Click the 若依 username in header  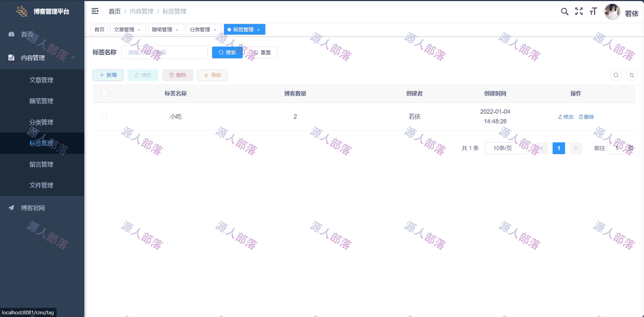point(632,13)
